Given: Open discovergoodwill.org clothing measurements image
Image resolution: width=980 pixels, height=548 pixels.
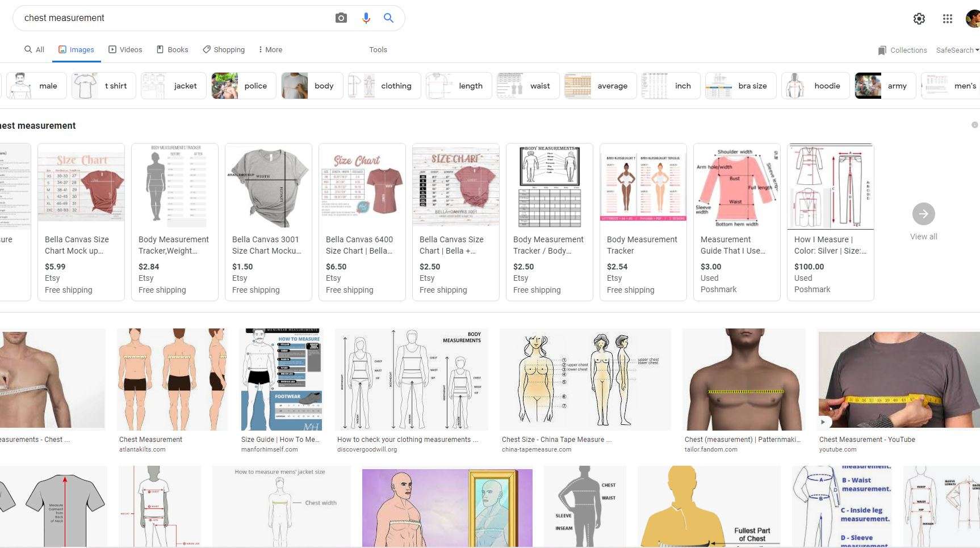Looking at the screenshot, I should tap(412, 380).
